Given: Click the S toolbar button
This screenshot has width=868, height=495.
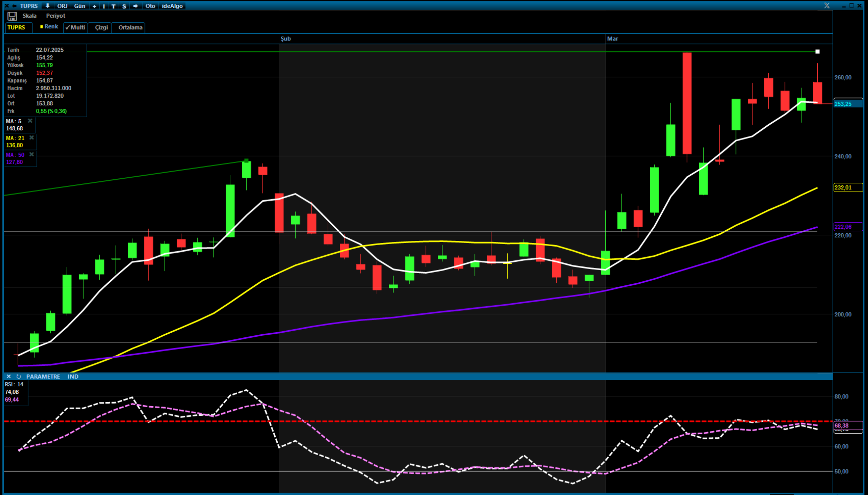Looking at the screenshot, I should pos(124,6).
